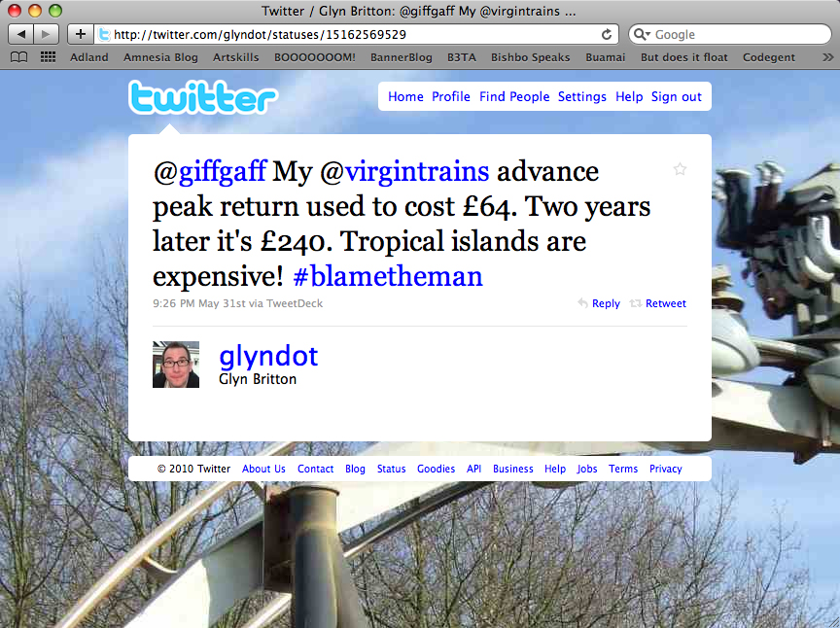
Task: Click the Twitter logo
Action: coord(203,97)
